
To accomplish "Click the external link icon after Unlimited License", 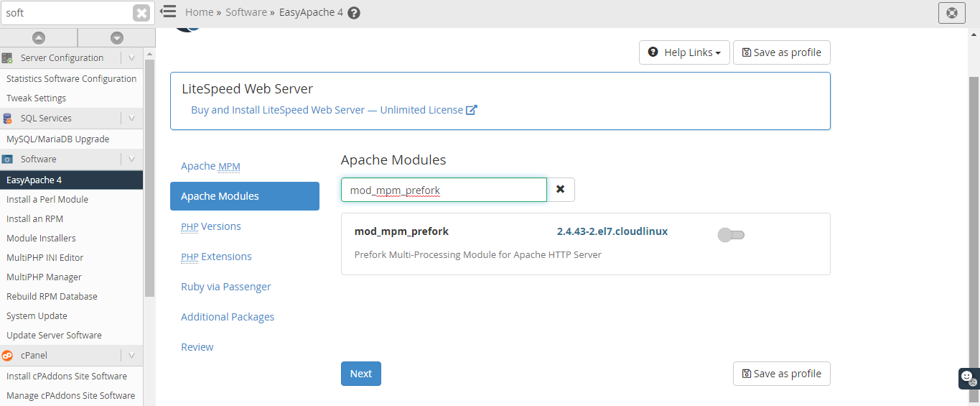I will tap(472, 110).
